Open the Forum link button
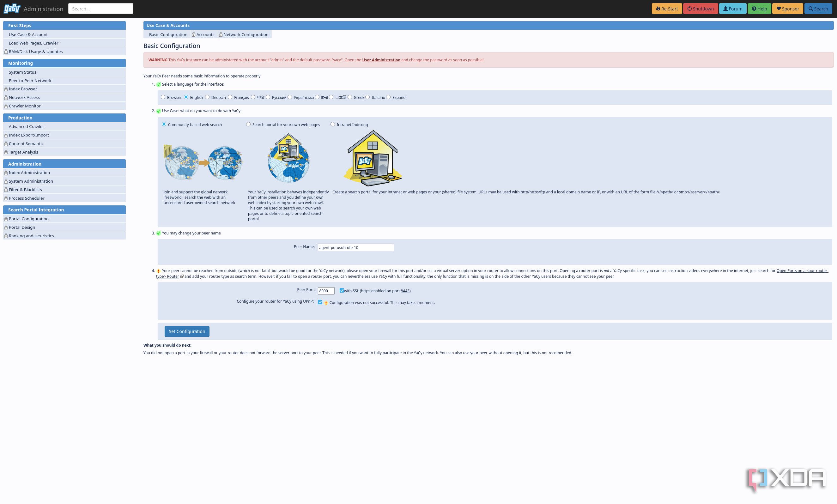 [x=732, y=9]
